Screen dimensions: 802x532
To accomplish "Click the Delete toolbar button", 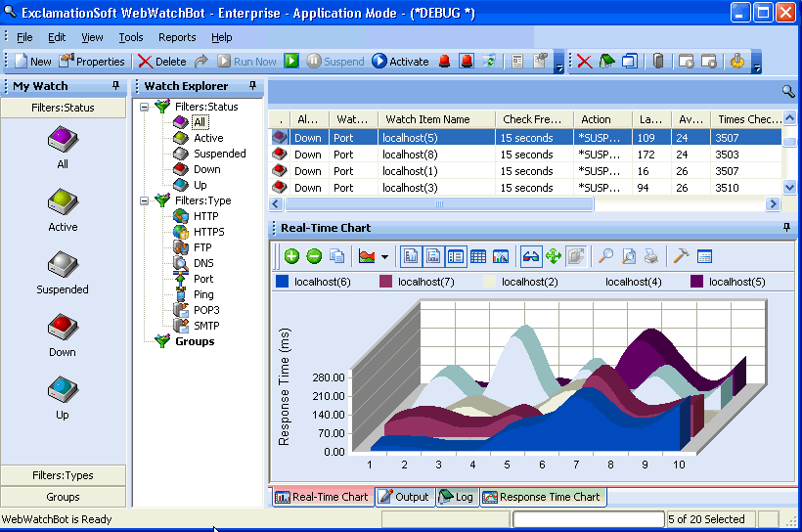I will click(162, 62).
